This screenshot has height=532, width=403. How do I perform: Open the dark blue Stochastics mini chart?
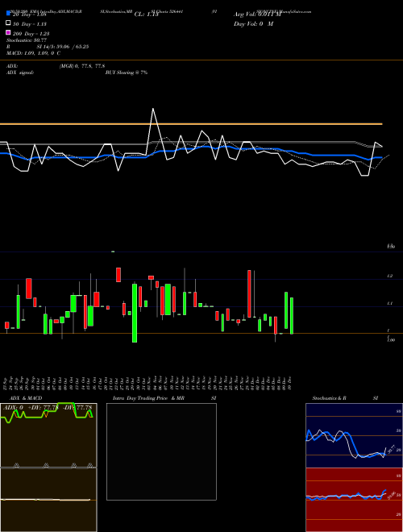click(x=354, y=435)
